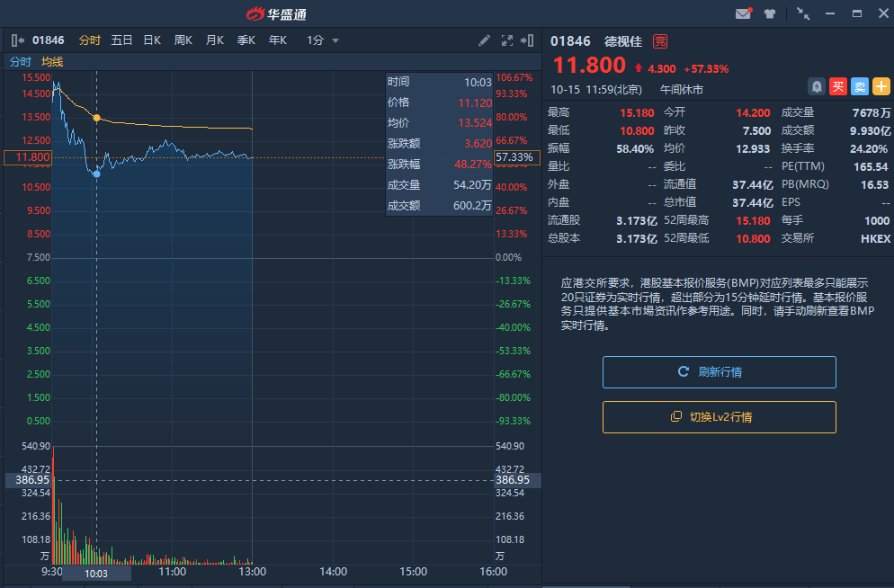Expand chart to fullscreen
The height and width of the screenshot is (588, 894).
pyautogui.click(x=506, y=40)
